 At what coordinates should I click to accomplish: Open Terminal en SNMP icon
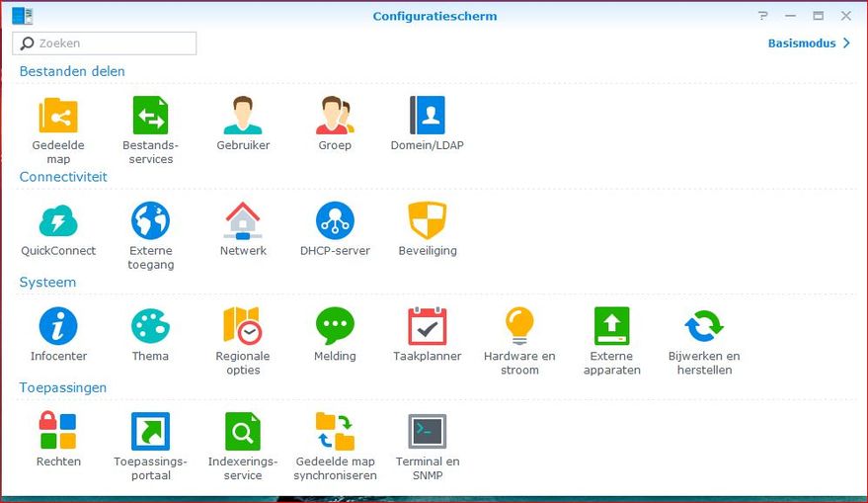pyautogui.click(x=427, y=432)
